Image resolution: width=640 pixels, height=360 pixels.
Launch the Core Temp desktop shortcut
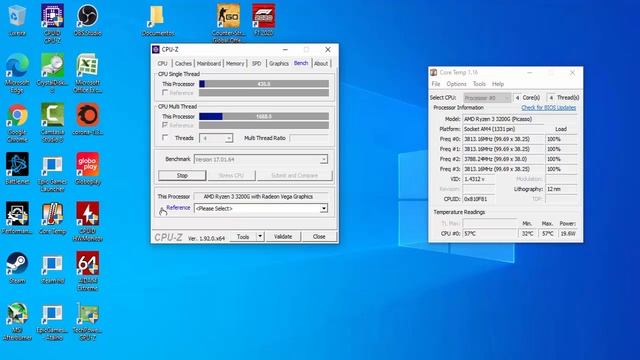coord(52,219)
